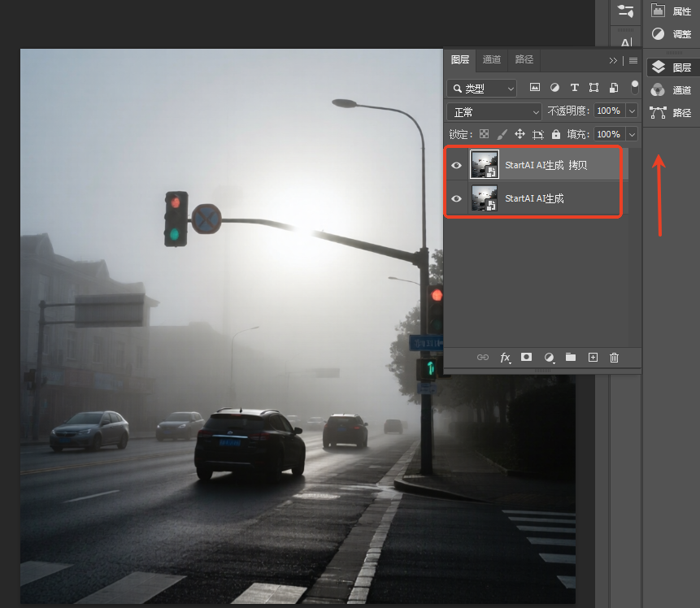Viewport: 700px width, 608px height.
Task: Filter for adjustment layers icon
Action: 554,88
